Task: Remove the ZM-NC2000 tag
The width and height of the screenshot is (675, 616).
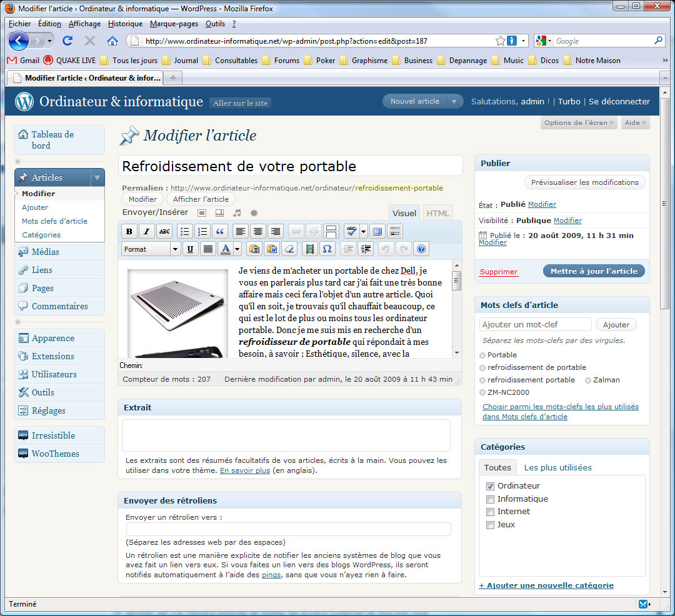Action: (x=482, y=393)
